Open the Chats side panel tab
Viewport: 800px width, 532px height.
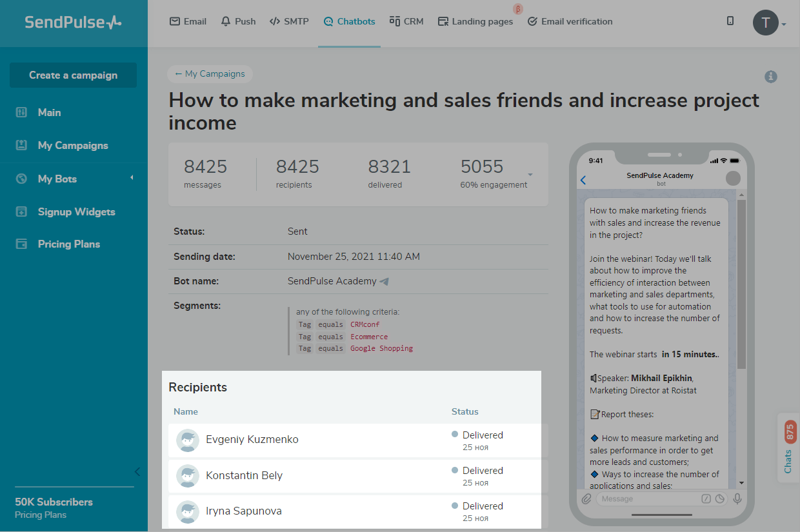click(x=789, y=448)
